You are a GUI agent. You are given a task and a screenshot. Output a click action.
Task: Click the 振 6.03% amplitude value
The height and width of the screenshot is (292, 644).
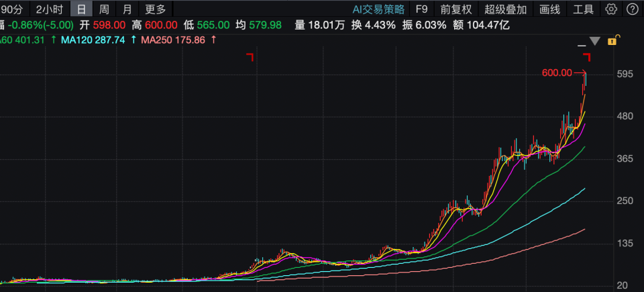click(424, 25)
